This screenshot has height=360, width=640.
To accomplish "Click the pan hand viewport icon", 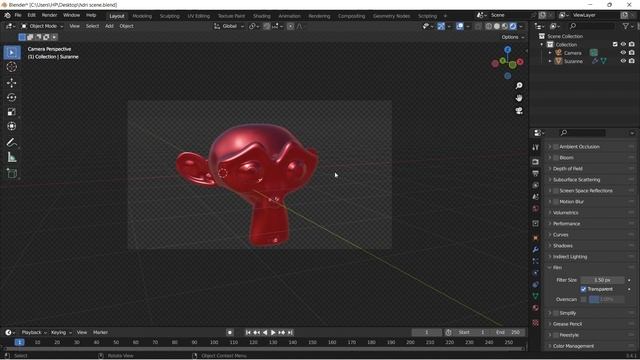I will [x=519, y=98].
